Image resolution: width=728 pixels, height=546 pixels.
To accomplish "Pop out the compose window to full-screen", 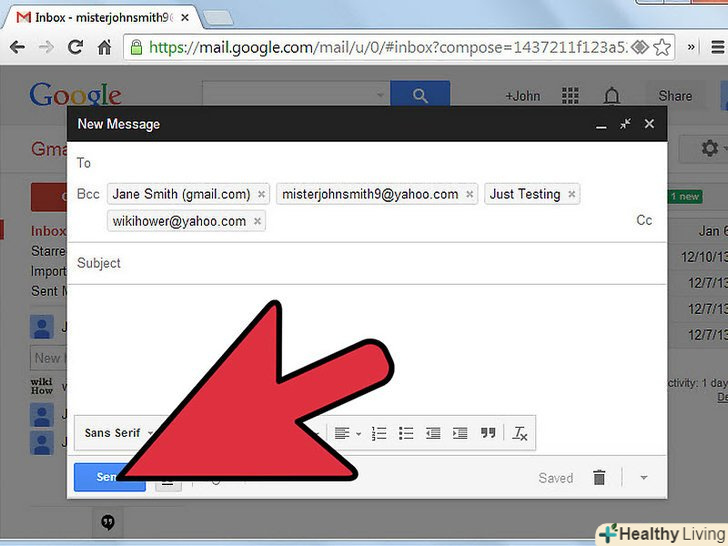I will click(x=625, y=124).
